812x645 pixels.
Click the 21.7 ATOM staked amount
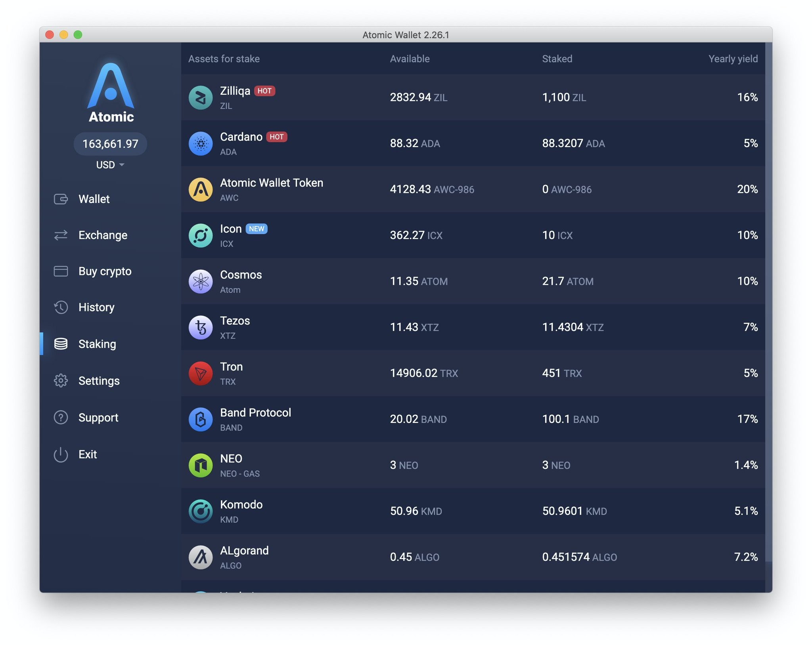point(568,281)
